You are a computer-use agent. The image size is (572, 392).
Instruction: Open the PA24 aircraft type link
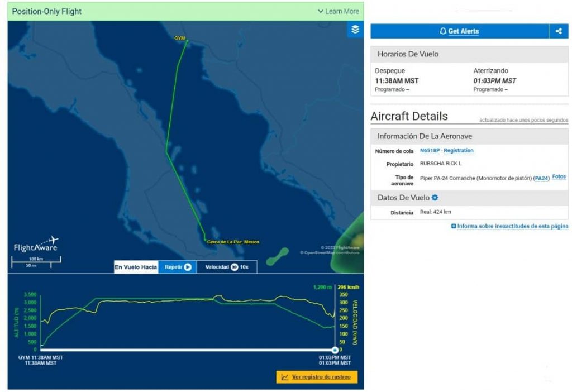tap(541, 178)
